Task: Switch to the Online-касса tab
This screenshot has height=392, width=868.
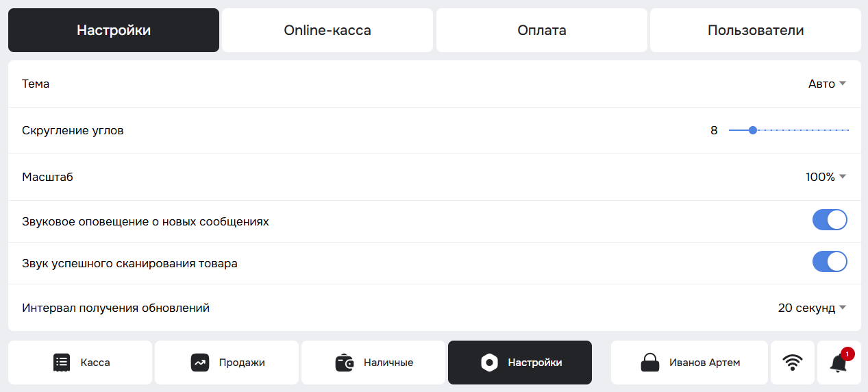Action: click(x=327, y=30)
